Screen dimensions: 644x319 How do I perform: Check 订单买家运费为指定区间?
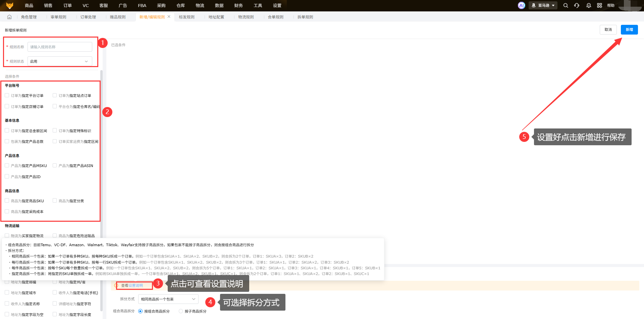(x=55, y=141)
